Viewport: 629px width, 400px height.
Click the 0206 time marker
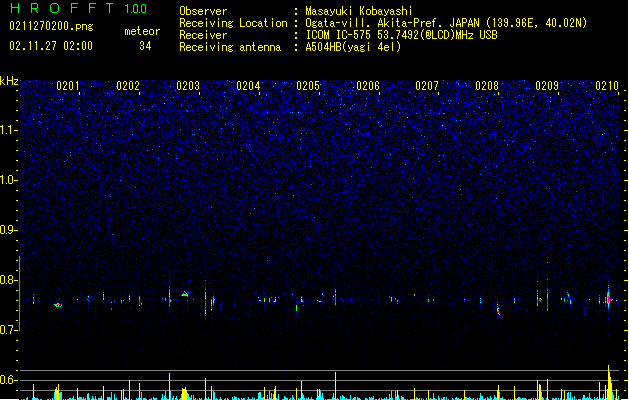(x=368, y=86)
